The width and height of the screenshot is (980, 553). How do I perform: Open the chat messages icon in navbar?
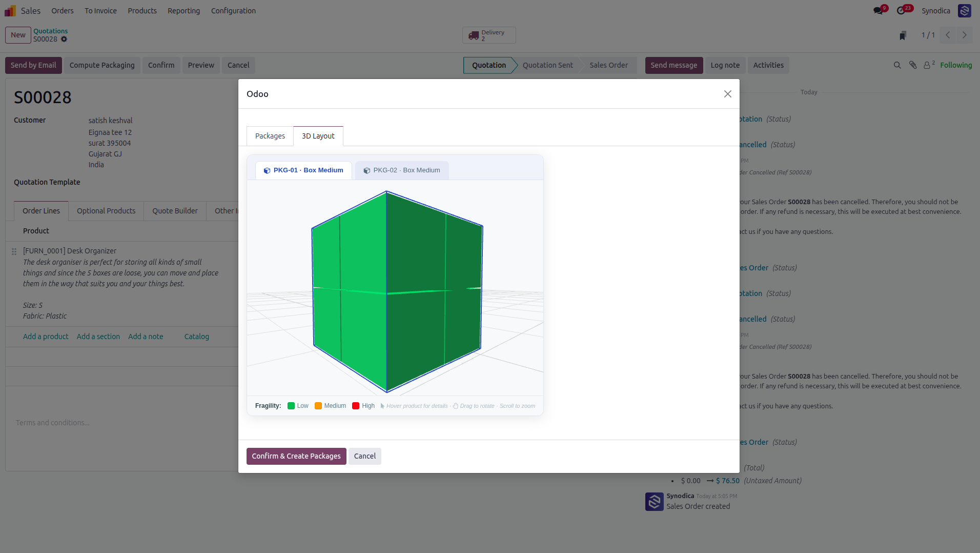879,11
